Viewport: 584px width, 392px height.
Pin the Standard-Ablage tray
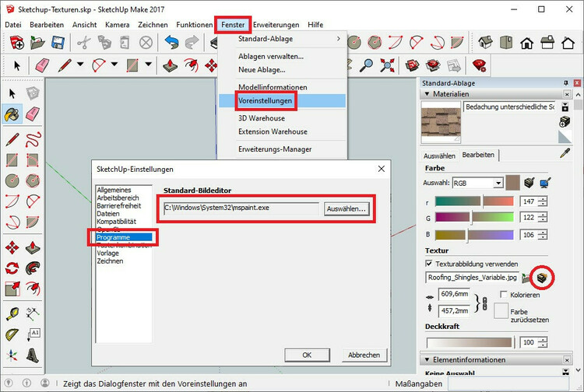tap(566, 82)
